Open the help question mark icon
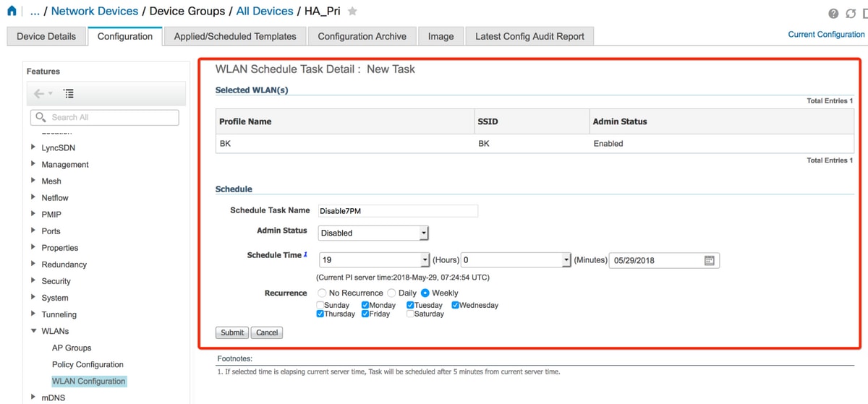Viewport: 868px width, 404px height. click(x=833, y=14)
